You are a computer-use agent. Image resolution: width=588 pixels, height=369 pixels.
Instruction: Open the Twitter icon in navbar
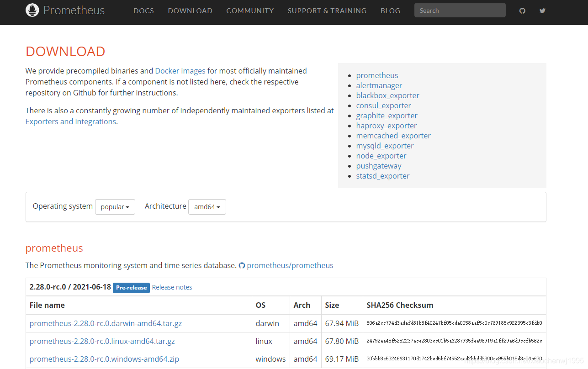coord(542,11)
